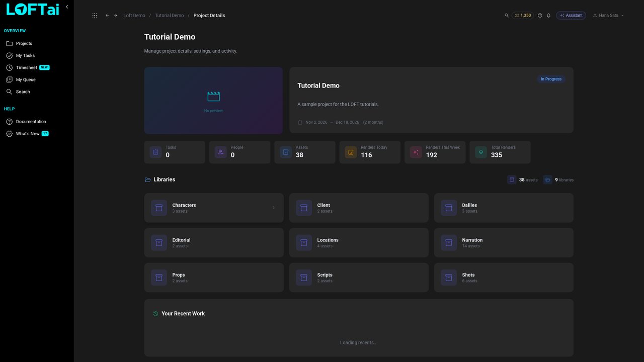Open search via top bar magnifier icon

507,16
